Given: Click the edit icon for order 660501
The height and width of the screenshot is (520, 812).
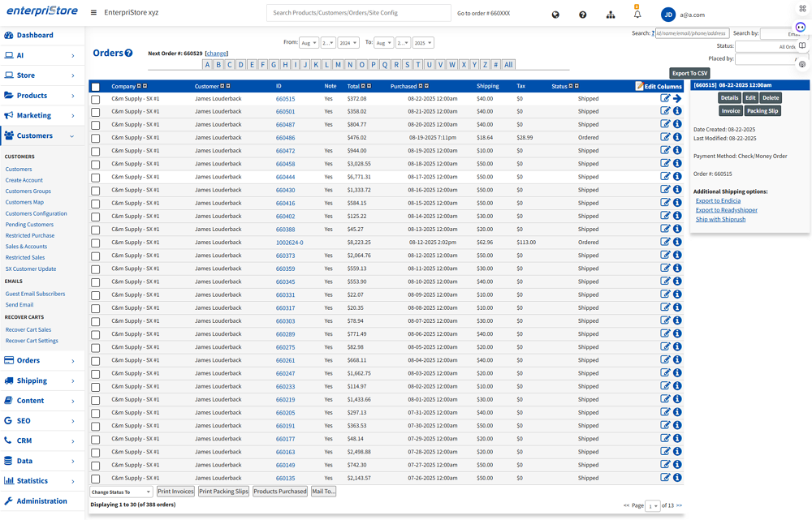Looking at the screenshot, I should tap(666, 112).
